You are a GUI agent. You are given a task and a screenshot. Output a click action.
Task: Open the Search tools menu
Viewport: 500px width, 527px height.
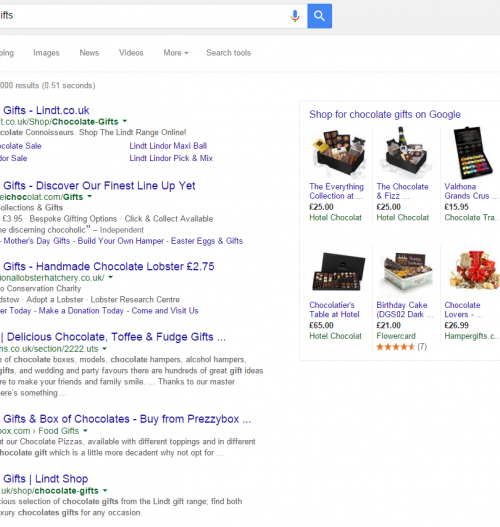click(x=228, y=53)
